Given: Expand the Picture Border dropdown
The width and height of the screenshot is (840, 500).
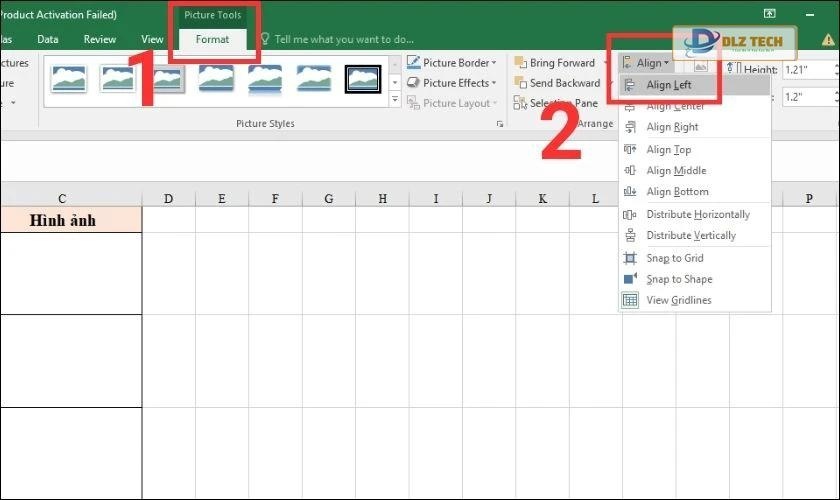Looking at the screenshot, I should pos(493,63).
